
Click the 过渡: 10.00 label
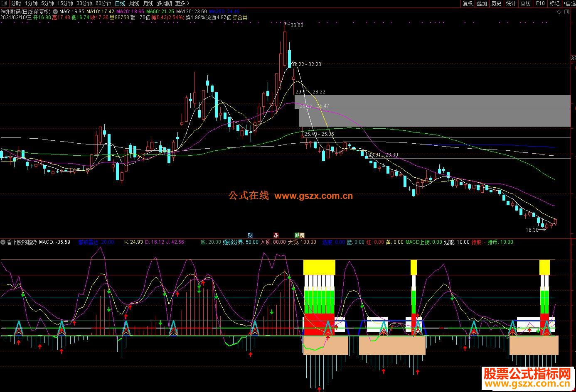pyautogui.click(x=457, y=242)
